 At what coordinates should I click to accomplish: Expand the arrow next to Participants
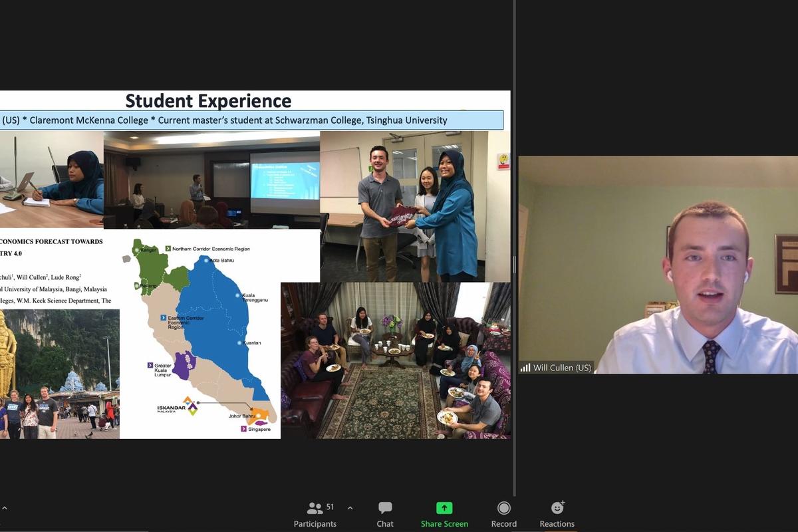[x=350, y=508]
